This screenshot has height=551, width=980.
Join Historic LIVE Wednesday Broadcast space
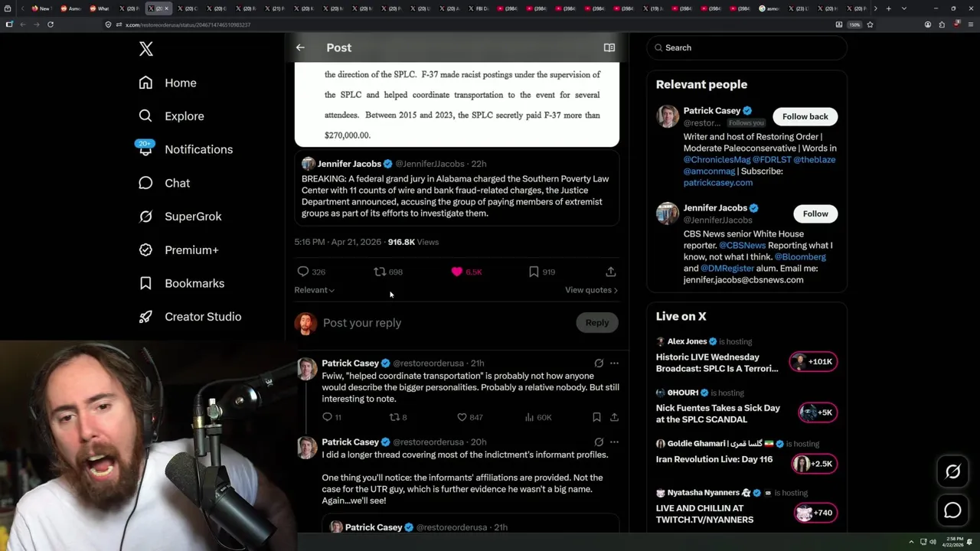coord(717,363)
